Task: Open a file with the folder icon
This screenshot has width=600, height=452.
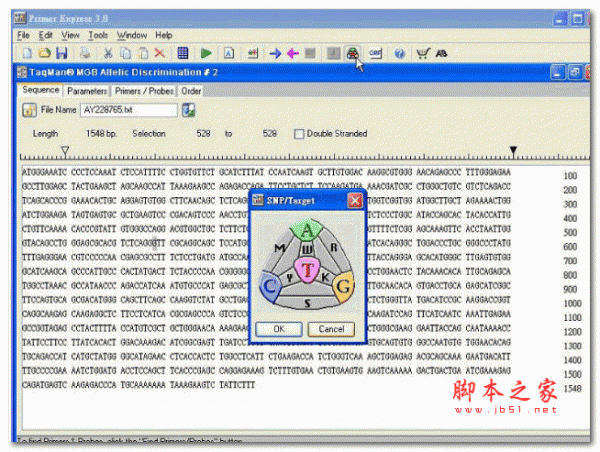Action: tap(44, 53)
